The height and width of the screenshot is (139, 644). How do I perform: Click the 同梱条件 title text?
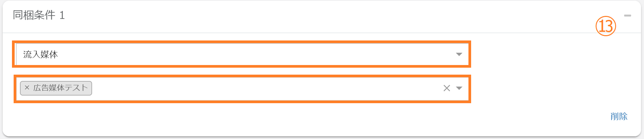click(34, 15)
